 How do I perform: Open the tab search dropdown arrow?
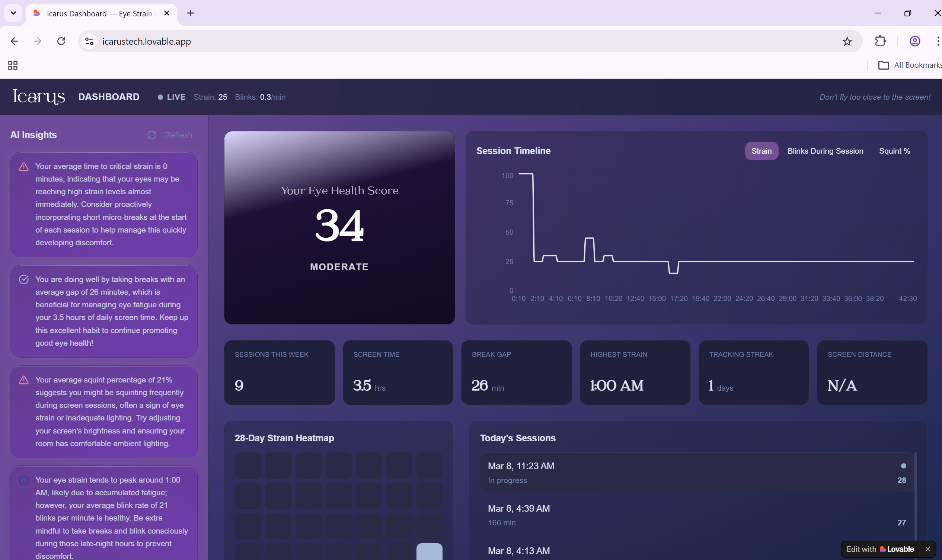point(13,13)
